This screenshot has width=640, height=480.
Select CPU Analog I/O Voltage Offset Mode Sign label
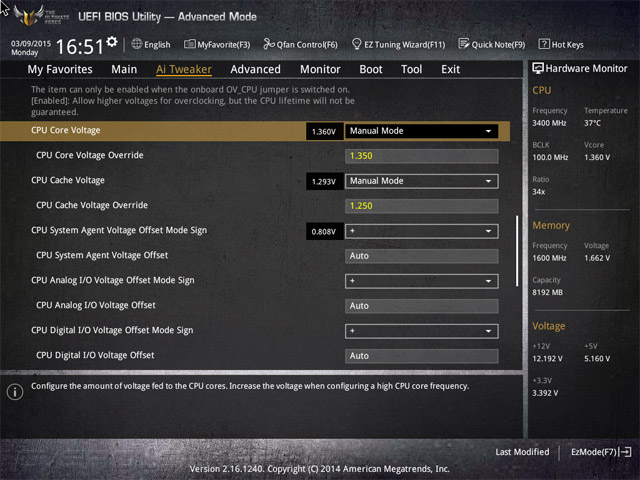(x=113, y=280)
